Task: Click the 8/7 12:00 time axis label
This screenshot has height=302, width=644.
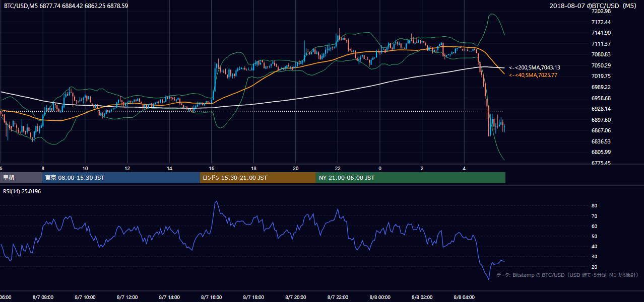Action: coord(127,297)
